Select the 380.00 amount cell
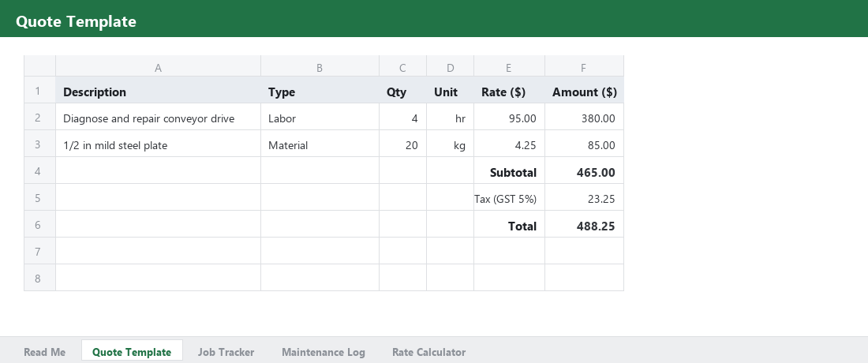Image resolution: width=868 pixels, height=363 pixels. [x=584, y=117]
